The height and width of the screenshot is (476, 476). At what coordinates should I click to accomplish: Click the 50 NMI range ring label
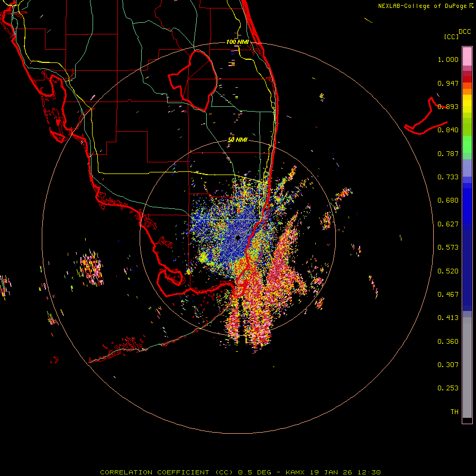(237, 140)
